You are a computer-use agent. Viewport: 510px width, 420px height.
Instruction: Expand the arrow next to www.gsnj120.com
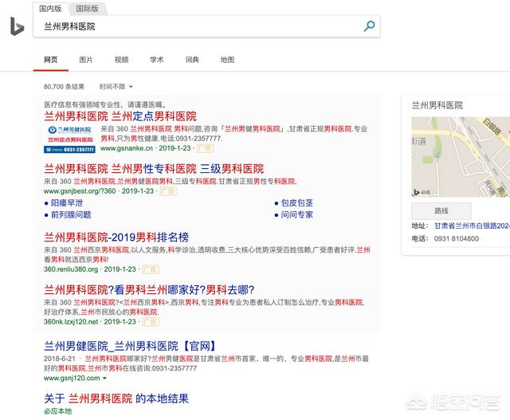click(x=104, y=379)
